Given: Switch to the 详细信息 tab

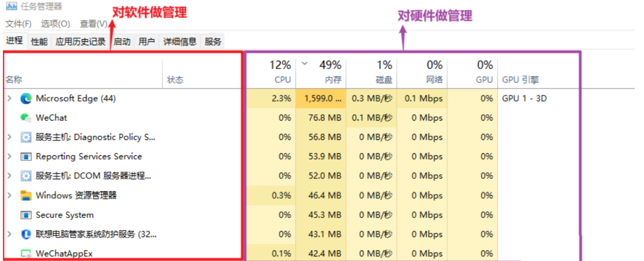Looking at the screenshot, I should 180,41.
